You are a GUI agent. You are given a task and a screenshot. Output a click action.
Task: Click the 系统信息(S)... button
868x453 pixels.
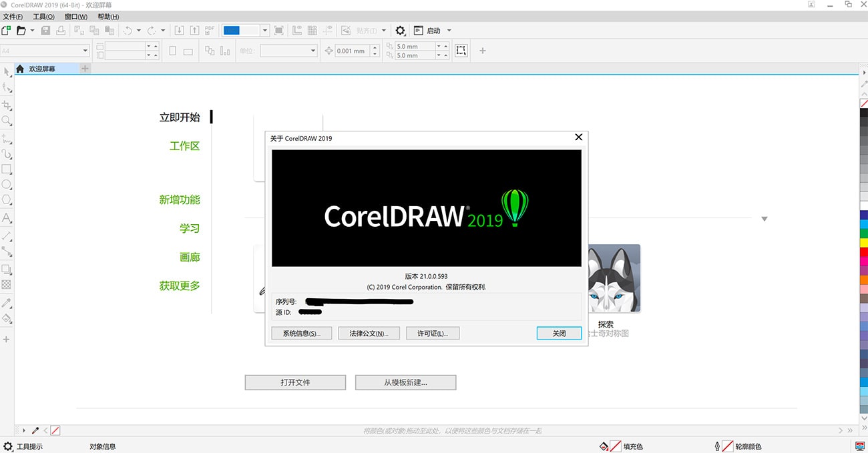pyautogui.click(x=302, y=333)
